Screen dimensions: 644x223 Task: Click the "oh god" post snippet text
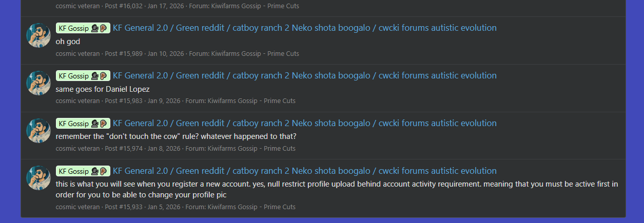click(x=68, y=42)
